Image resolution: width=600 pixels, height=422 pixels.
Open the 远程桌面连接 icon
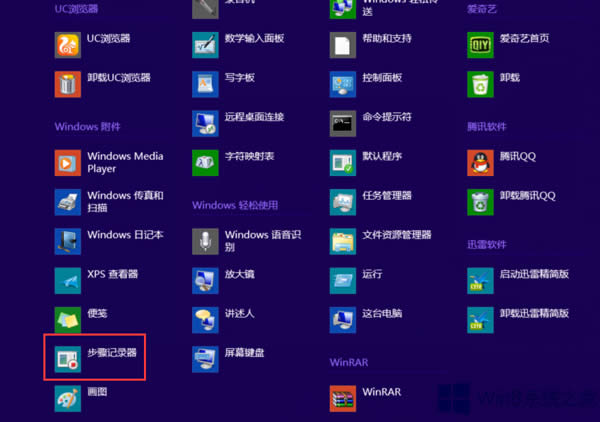205,124
